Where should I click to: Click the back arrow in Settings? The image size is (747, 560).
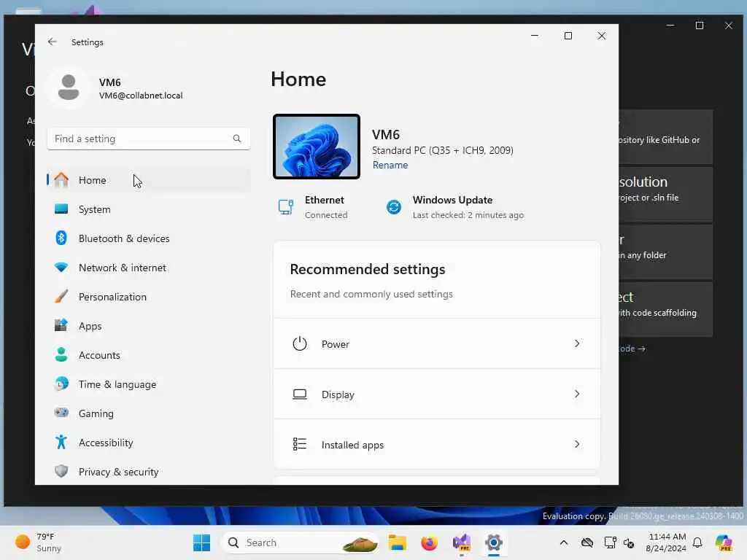53,42
